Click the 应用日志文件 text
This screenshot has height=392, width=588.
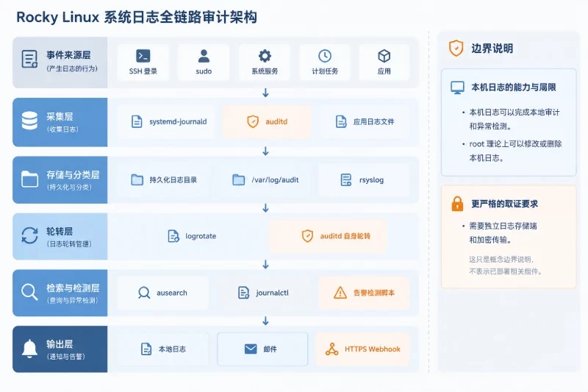pos(373,121)
